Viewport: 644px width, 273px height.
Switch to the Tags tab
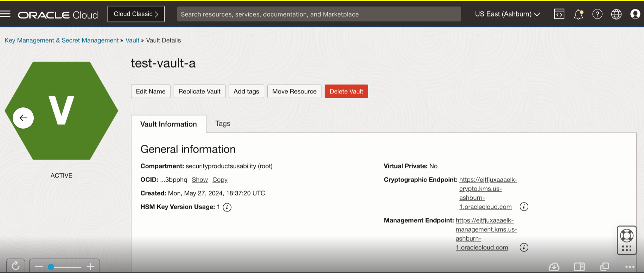(223, 124)
